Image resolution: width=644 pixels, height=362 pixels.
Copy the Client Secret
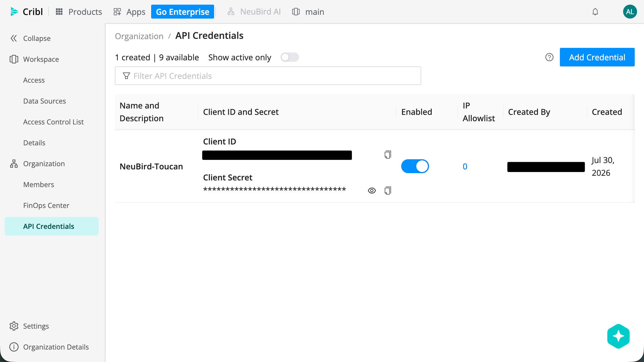(x=388, y=191)
